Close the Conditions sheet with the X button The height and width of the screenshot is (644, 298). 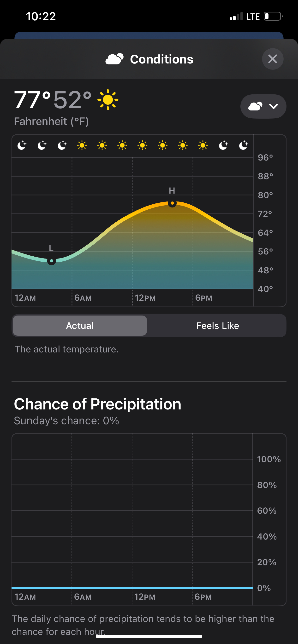273,59
